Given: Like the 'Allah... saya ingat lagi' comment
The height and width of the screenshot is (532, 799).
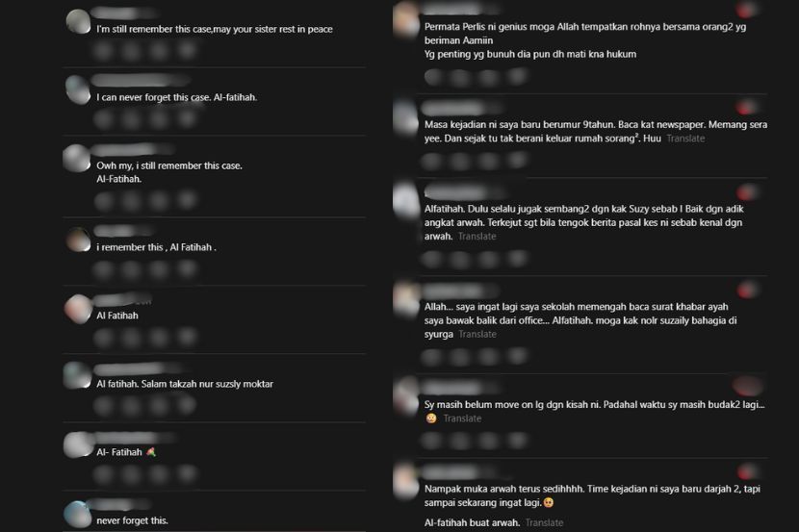Looking at the screenshot, I should tap(746, 291).
